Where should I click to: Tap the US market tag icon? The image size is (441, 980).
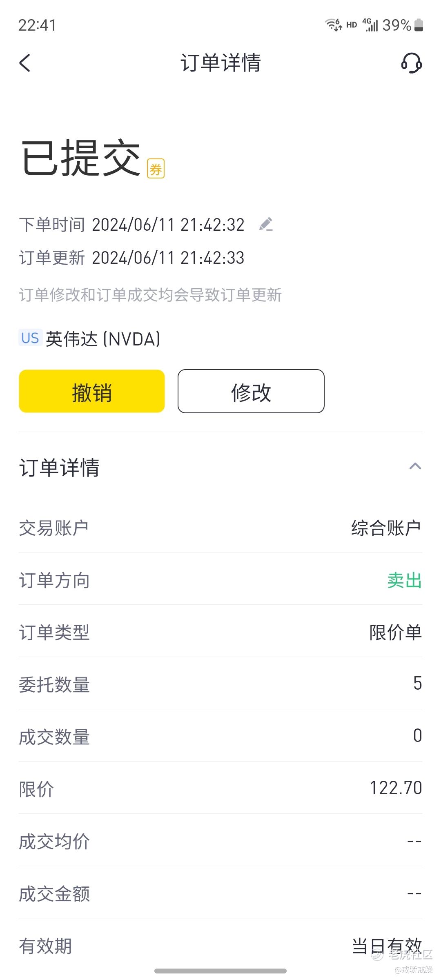pos(30,338)
